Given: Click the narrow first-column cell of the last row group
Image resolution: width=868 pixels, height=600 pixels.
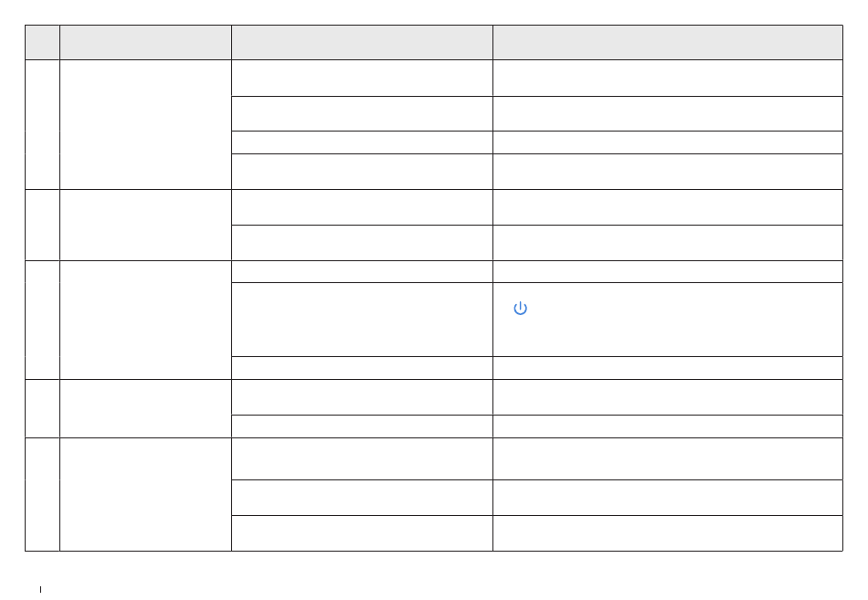Looking at the screenshot, I should tap(43, 494).
